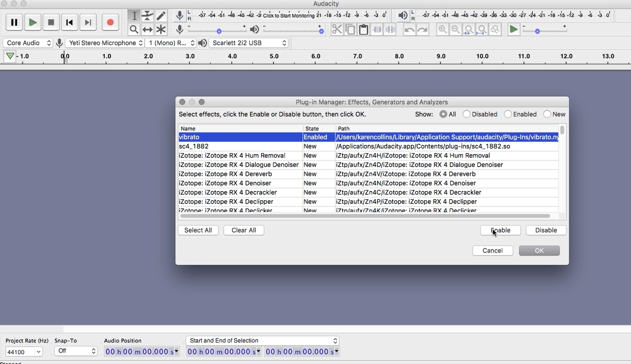The width and height of the screenshot is (631, 364).
Task: Pick the Draw tool pencil
Action: tap(161, 15)
